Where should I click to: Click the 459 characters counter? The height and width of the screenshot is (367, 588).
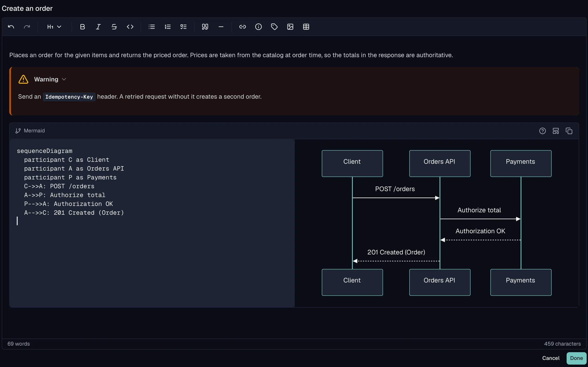562,344
